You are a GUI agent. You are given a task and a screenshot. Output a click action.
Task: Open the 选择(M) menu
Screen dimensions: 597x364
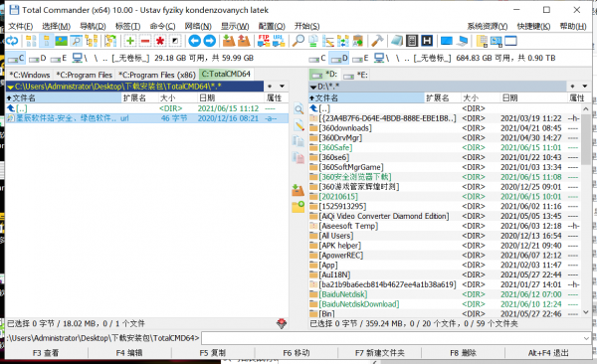(x=56, y=26)
